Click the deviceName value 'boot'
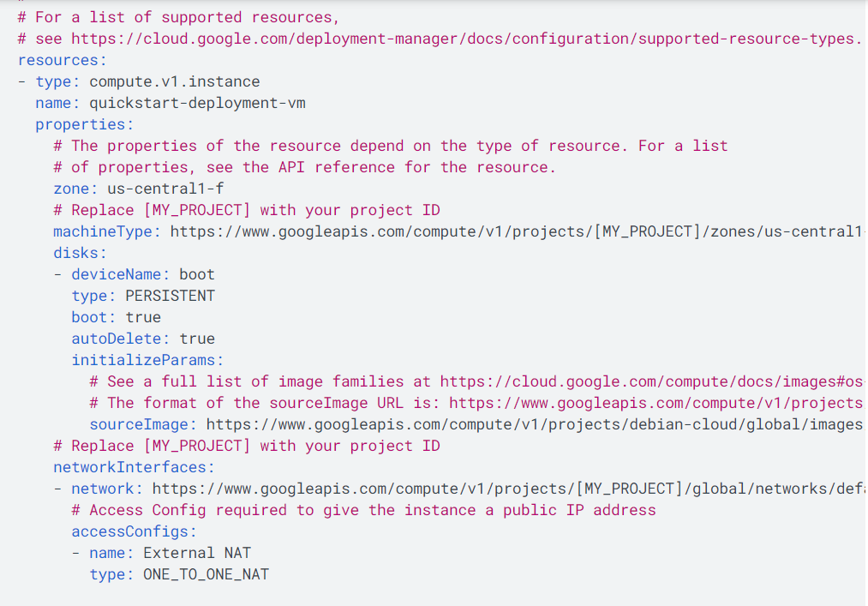The image size is (868, 606). 196,274
